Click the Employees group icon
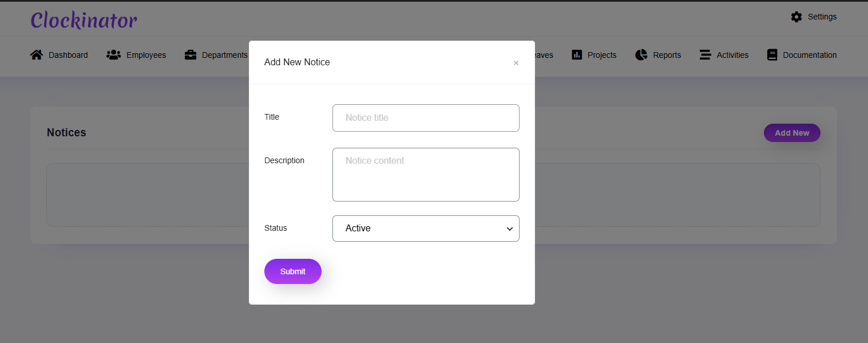868x343 pixels. pos(113,55)
